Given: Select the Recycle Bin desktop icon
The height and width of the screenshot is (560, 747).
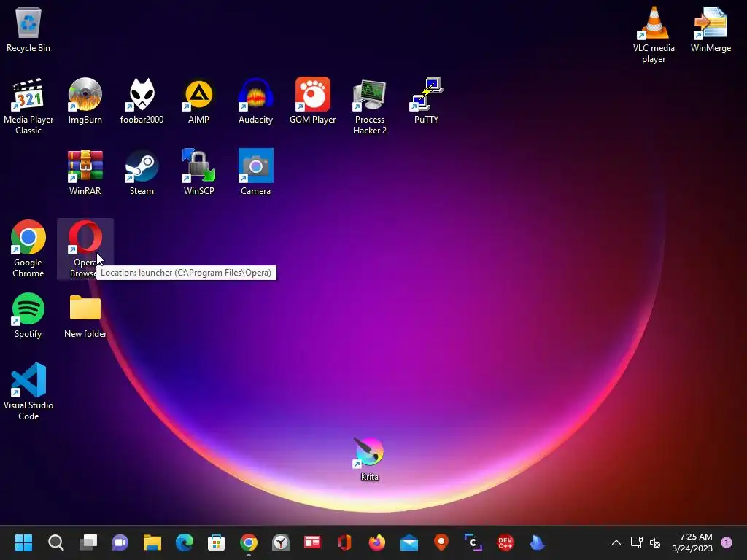Looking at the screenshot, I should click(28, 29).
